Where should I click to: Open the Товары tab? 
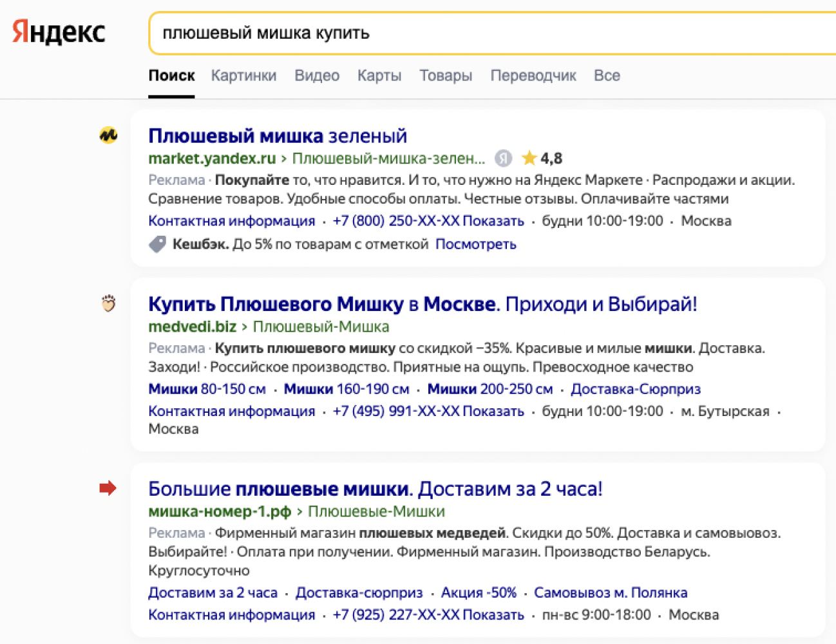click(446, 75)
